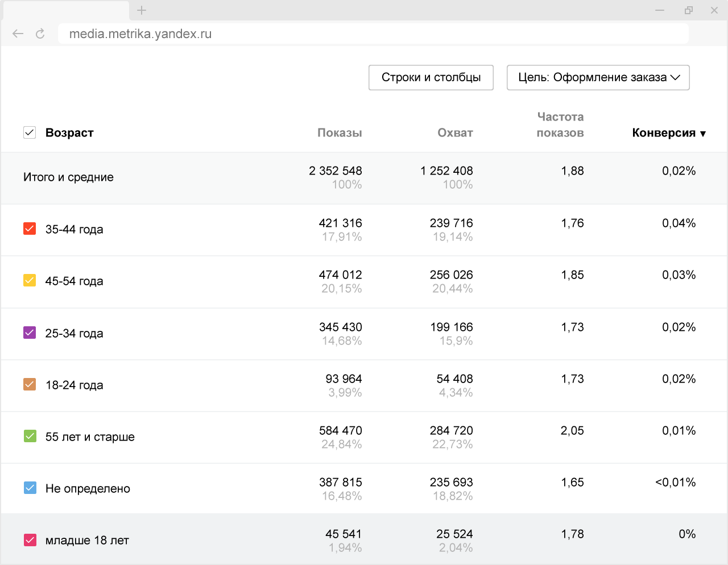Screen dimensions: 728x565
Task: Restore the browser window size
Action: click(689, 10)
